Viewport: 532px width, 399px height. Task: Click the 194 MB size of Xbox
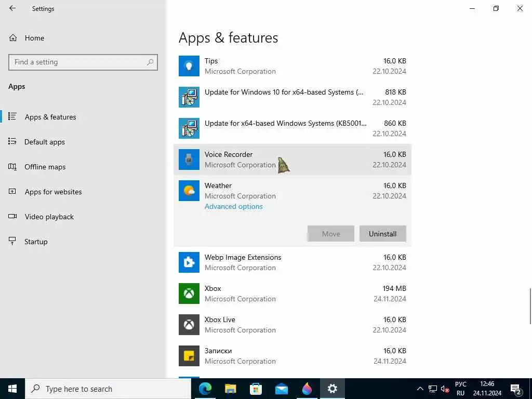tap(394, 288)
